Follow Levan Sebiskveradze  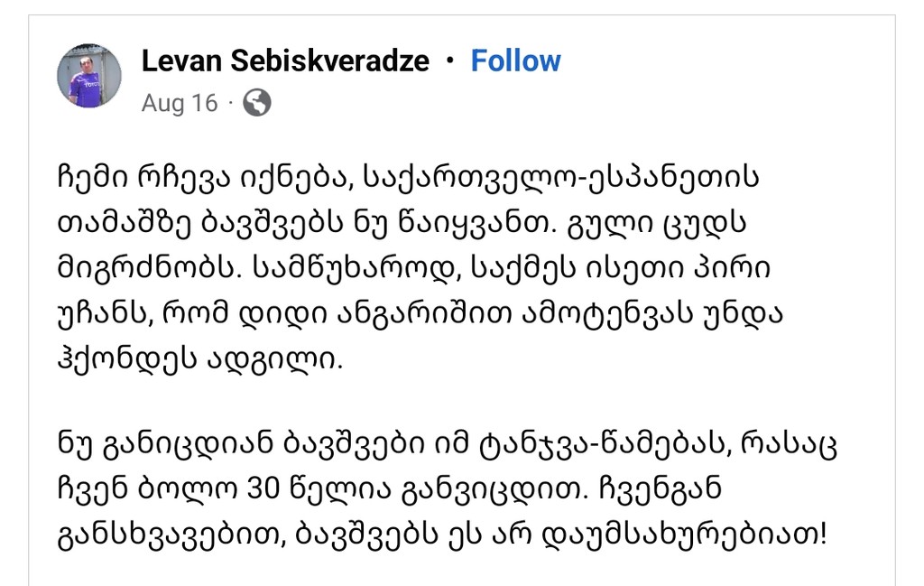(x=515, y=61)
